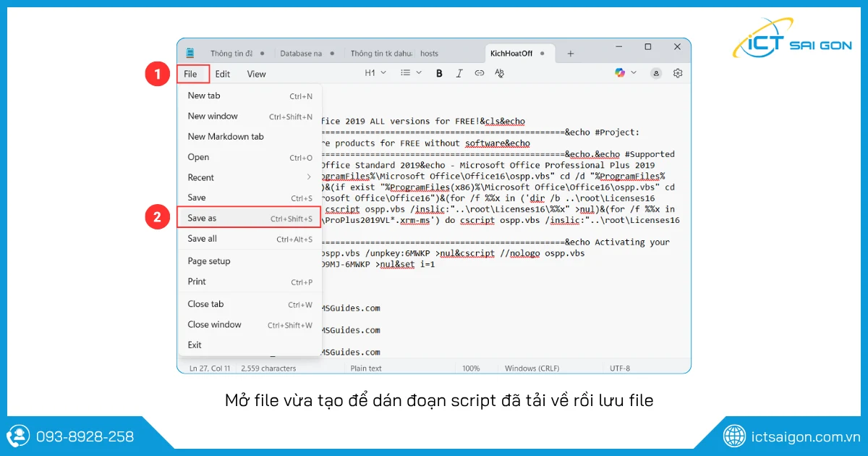This screenshot has height=456, width=868.
Task: Click the Notepad app icon in title bar
Action: tap(190, 53)
